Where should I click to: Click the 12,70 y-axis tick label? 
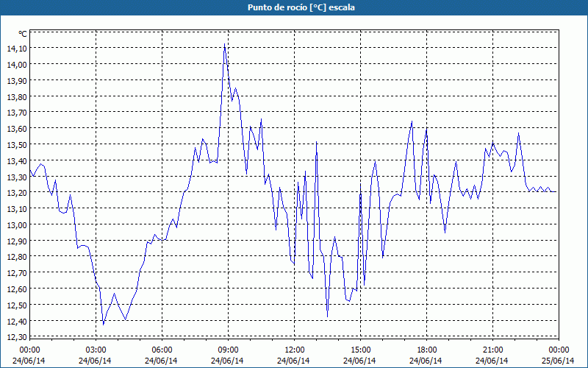(17, 273)
